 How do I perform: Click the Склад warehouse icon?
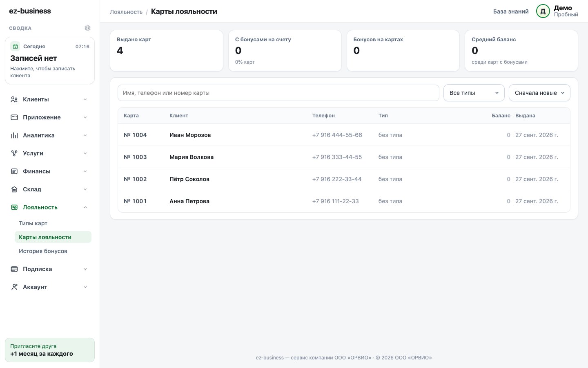tap(14, 189)
